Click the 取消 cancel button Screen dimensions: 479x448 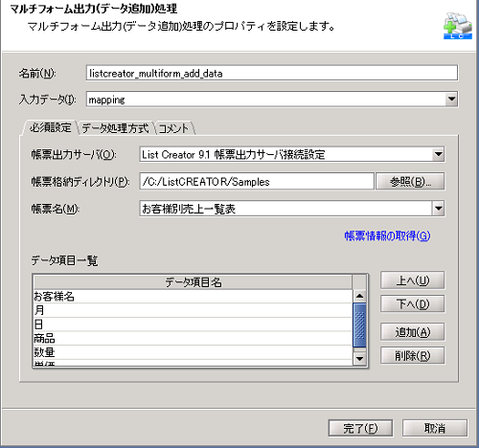[x=435, y=428]
